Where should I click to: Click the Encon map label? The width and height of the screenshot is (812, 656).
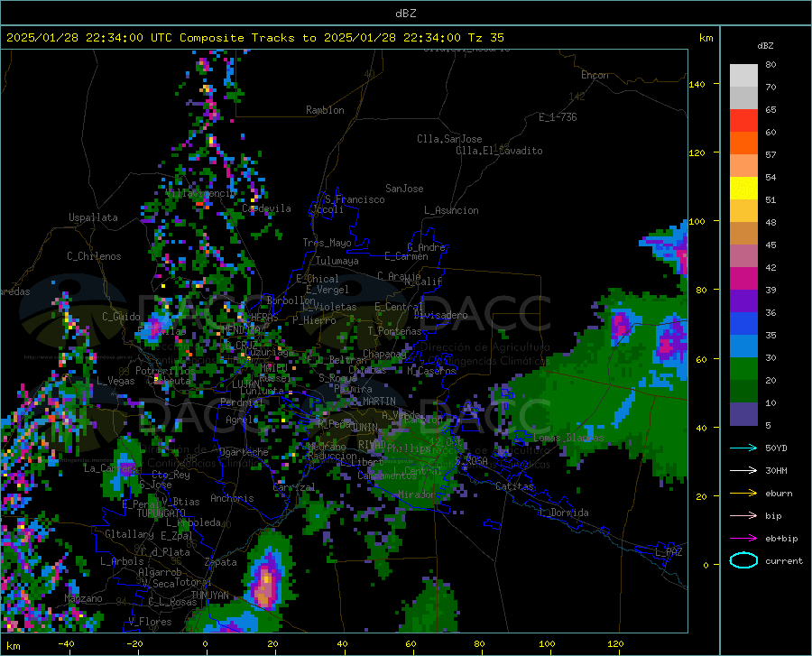(x=595, y=75)
